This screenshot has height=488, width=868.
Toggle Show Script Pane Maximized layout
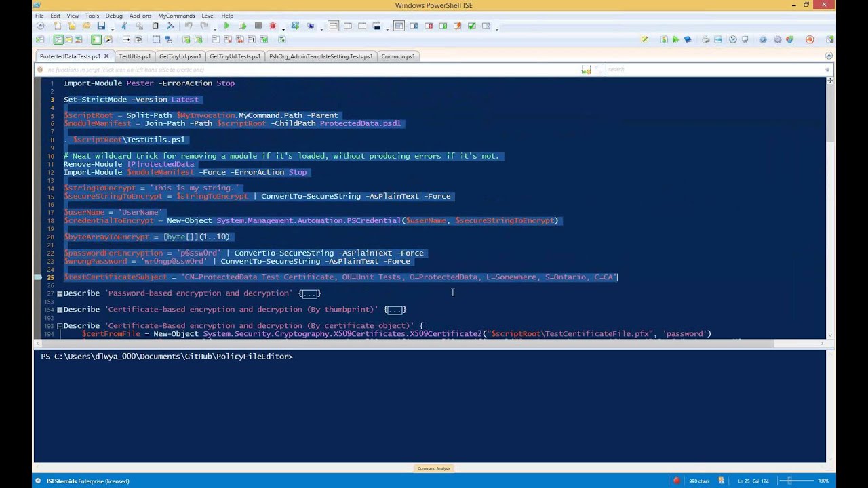[x=361, y=26]
